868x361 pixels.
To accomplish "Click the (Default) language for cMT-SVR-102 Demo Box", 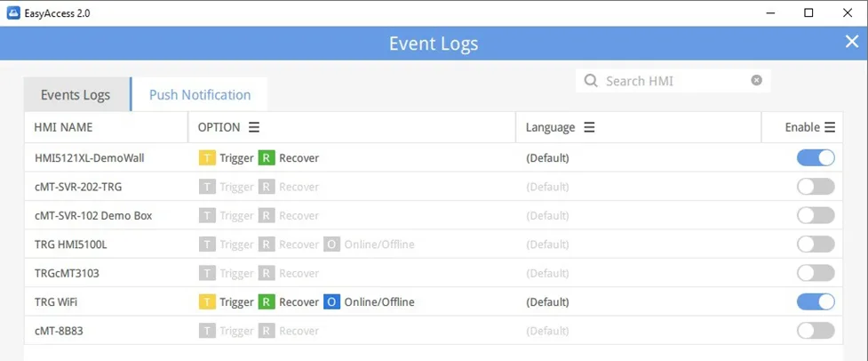I will tap(547, 215).
